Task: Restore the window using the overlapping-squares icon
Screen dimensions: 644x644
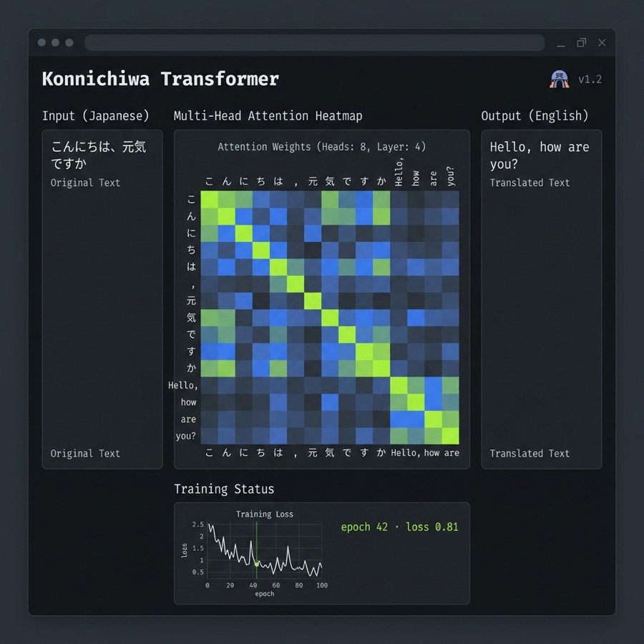Action: click(x=581, y=43)
